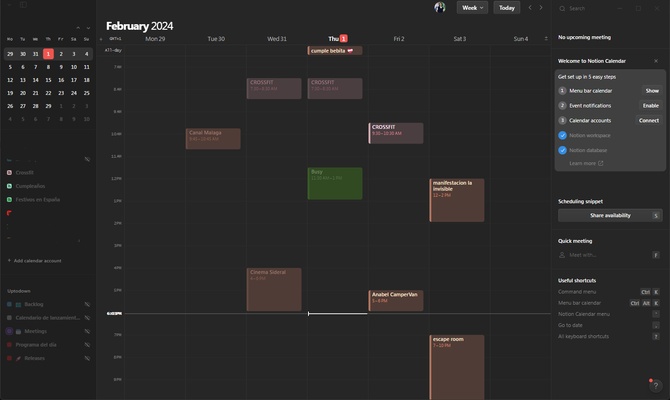Click the Releases red color dot

point(9,358)
